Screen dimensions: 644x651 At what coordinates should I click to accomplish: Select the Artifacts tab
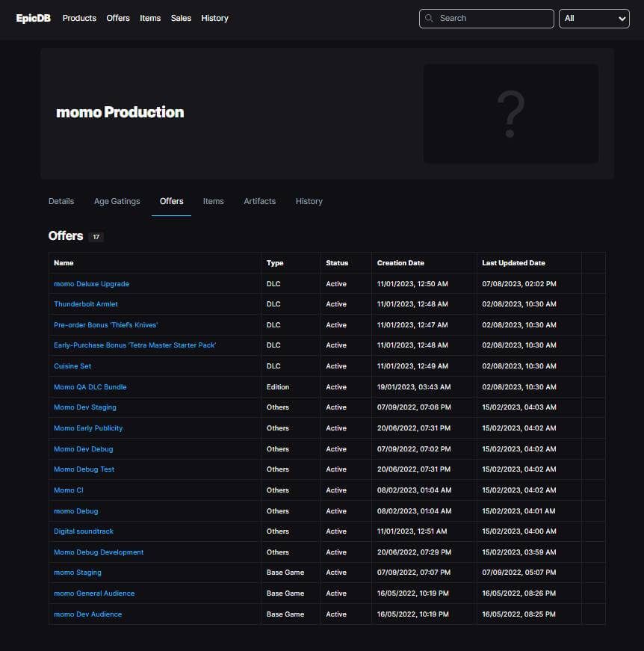pos(259,201)
